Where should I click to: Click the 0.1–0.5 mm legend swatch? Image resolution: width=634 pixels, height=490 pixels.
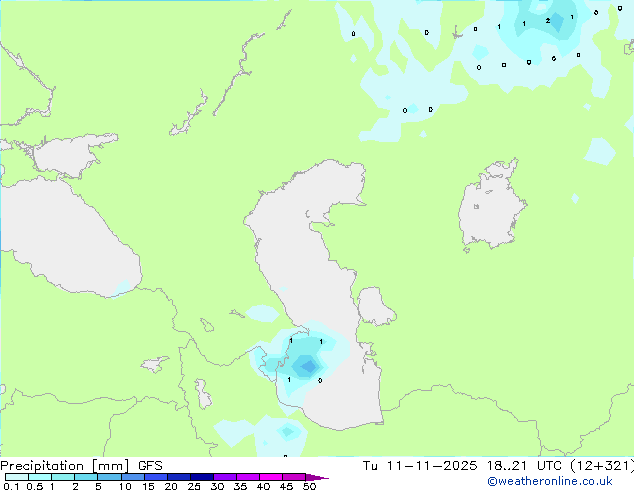(17, 477)
